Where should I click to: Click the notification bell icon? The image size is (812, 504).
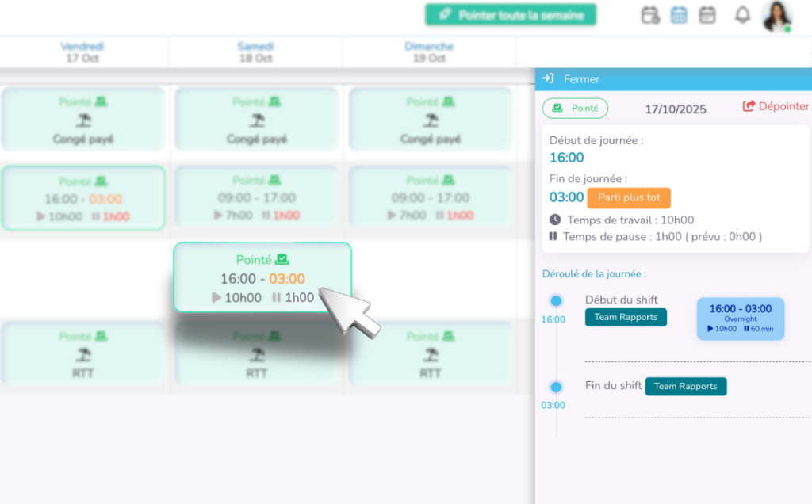click(742, 15)
